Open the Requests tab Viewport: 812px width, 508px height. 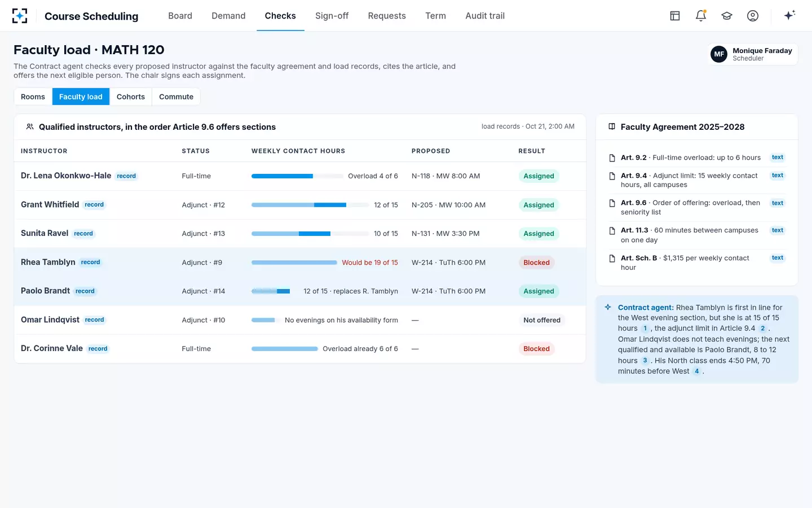(x=387, y=16)
